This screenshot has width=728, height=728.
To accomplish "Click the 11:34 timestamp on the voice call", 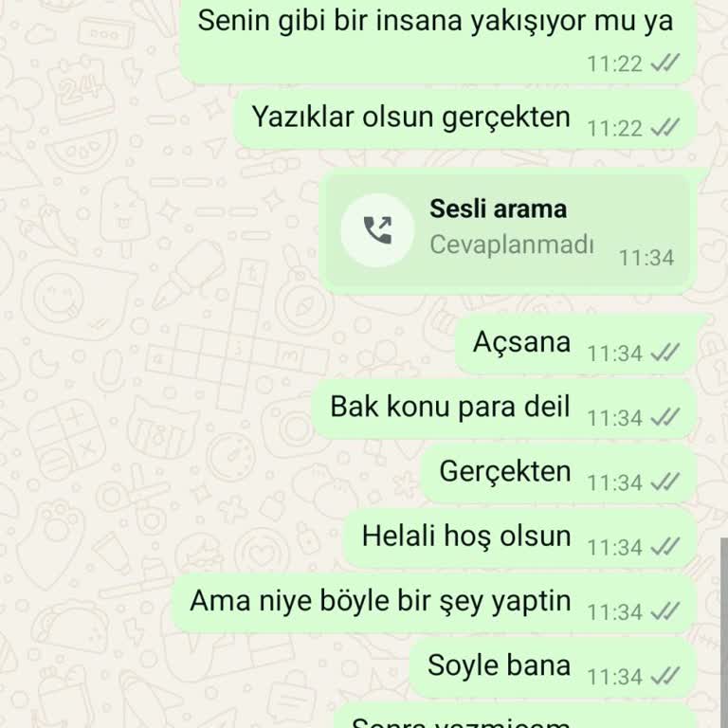I will (646, 258).
